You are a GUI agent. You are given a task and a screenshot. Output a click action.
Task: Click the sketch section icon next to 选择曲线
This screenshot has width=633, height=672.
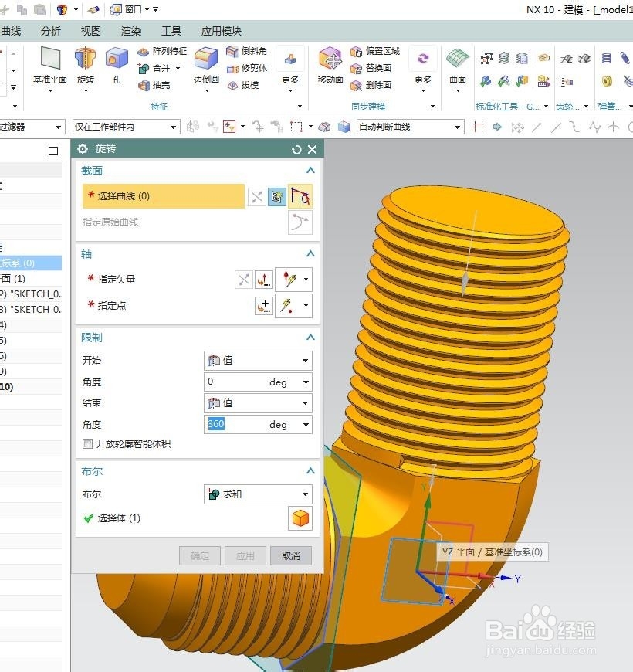(x=277, y=197)
